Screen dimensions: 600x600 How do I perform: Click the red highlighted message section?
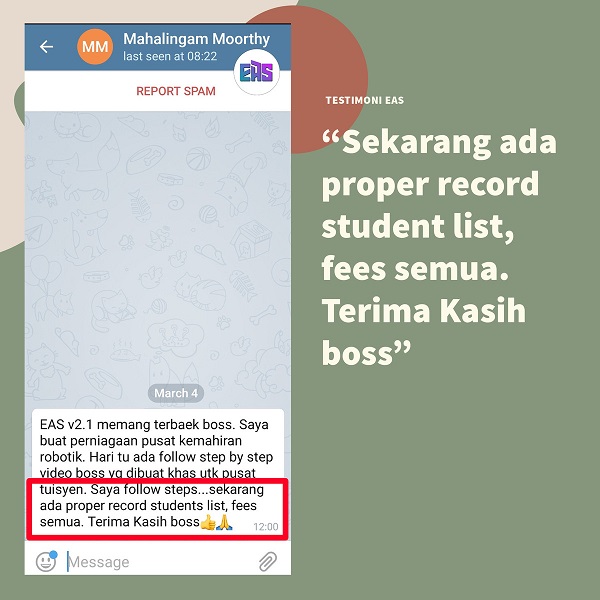click(x=157, y=509)
